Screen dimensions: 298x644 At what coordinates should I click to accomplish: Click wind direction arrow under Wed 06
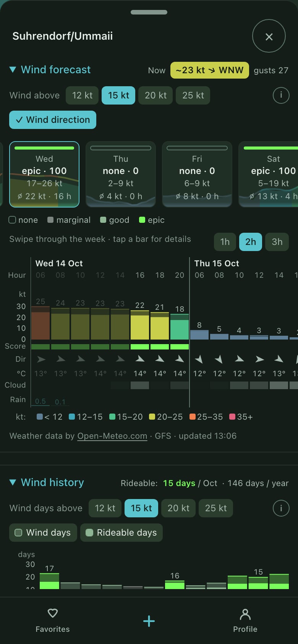(x=40, y=359)
